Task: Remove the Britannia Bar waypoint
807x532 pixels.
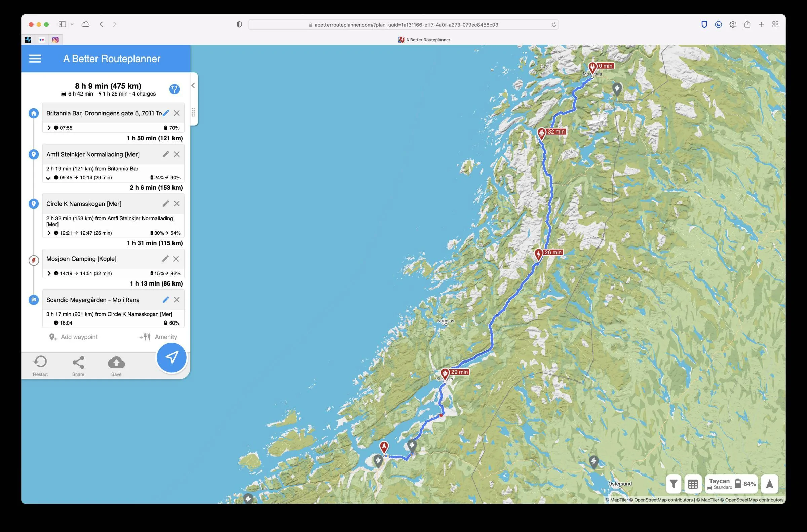Action: coord(177,113)
